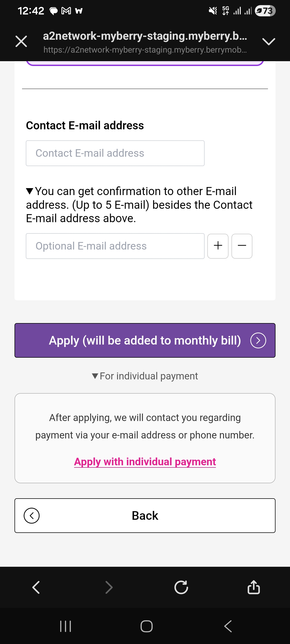Viewport: 290px width, 644px height.
Task: Open Android recent apps button
Action: click(x=66, y=626)
